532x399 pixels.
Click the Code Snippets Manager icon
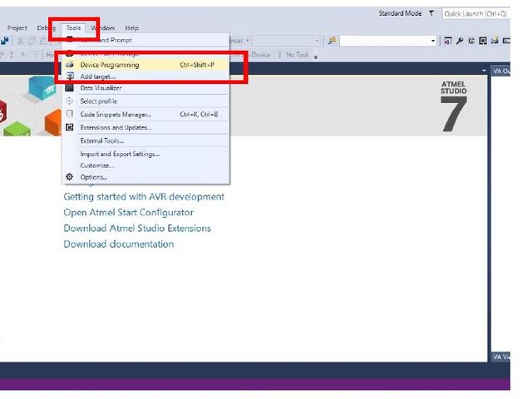pos(70,115)
